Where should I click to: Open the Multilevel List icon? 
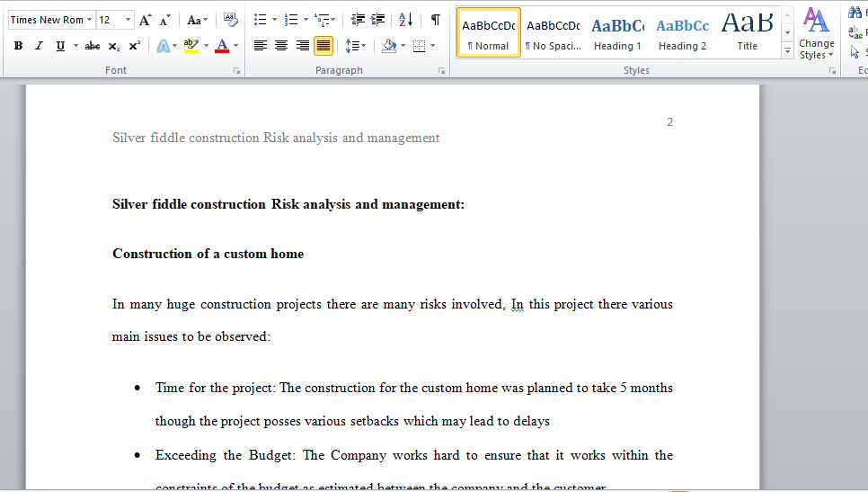coord(324,20)
